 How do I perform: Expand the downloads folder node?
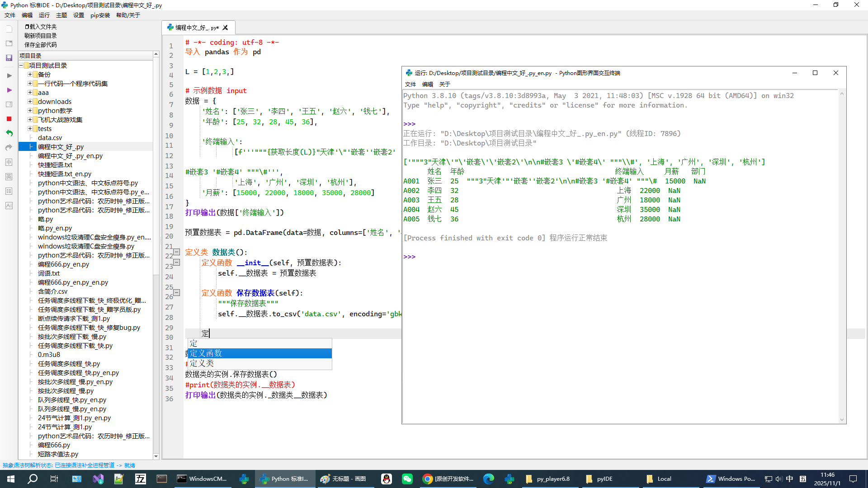(30, 102)
